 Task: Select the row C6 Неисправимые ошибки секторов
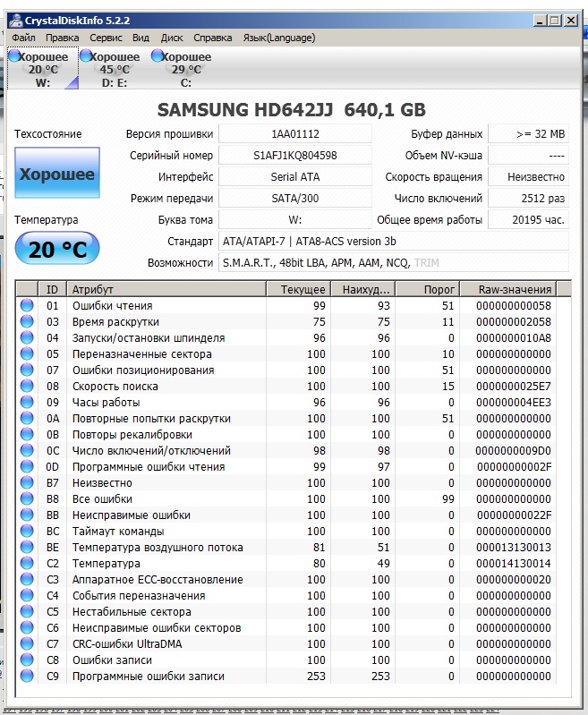(x=286, y=628)
